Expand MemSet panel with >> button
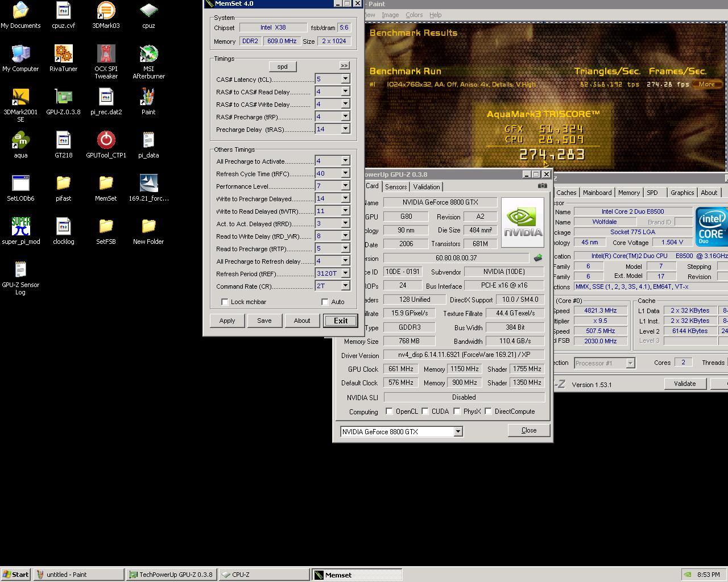Viewport: 728px width, 582px height. coord(344,65)
